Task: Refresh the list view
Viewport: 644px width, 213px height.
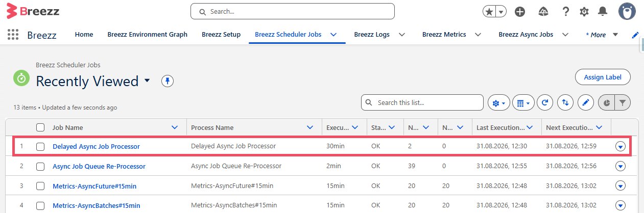Action: click(x=545, y=102)
